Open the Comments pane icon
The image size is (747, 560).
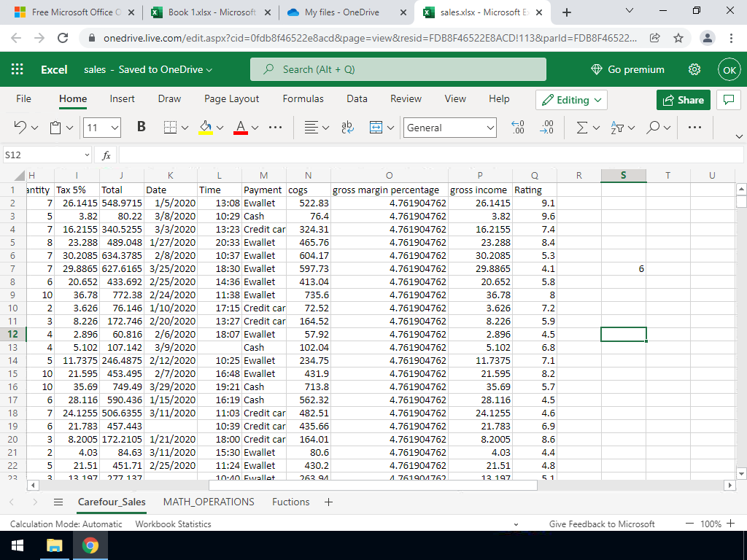click(x=727, y=100)
